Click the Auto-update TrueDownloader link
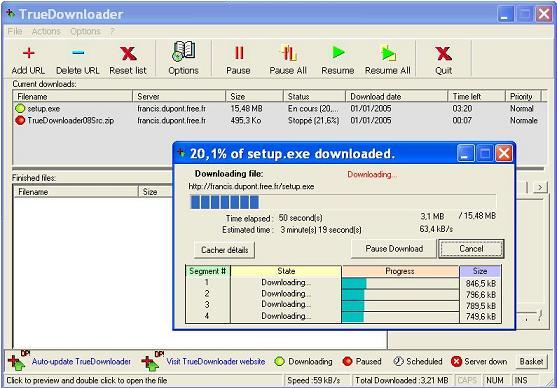 coord(81,362)
